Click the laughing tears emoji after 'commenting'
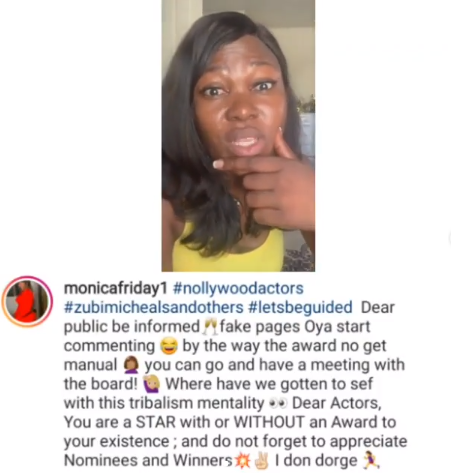This screenshot has width=451, height=473. point(169,346)
